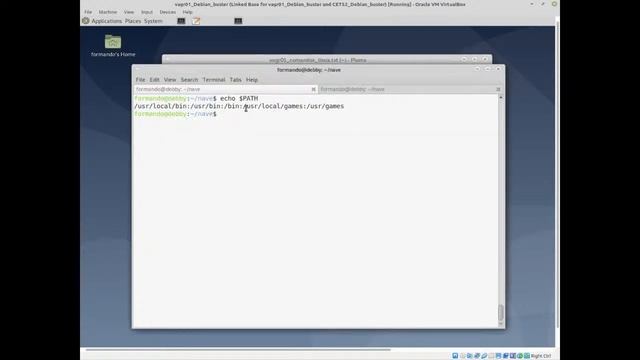Image resolution: width=640 pixels, height=360 pixels.
Task: Close the terminal window
Action: coord(498,69)
